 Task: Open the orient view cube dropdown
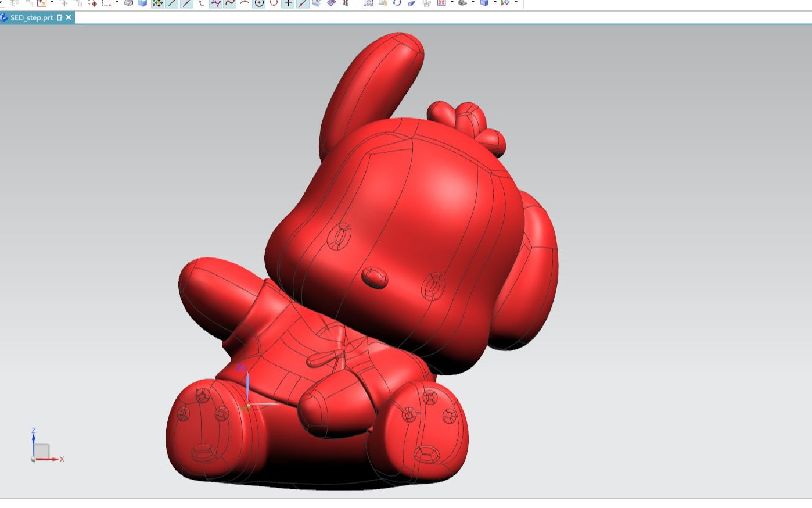coord(495,2)
